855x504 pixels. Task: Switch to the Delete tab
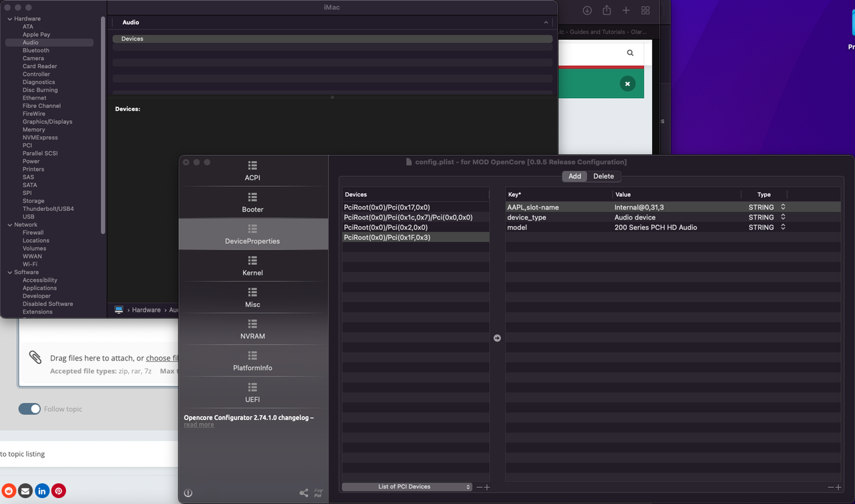tap(603, 176)
